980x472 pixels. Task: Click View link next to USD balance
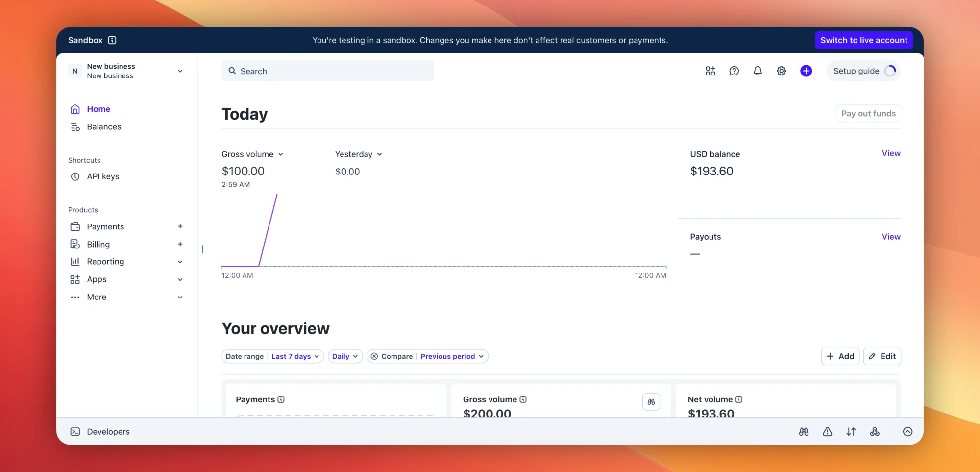(x=891, y=153)
